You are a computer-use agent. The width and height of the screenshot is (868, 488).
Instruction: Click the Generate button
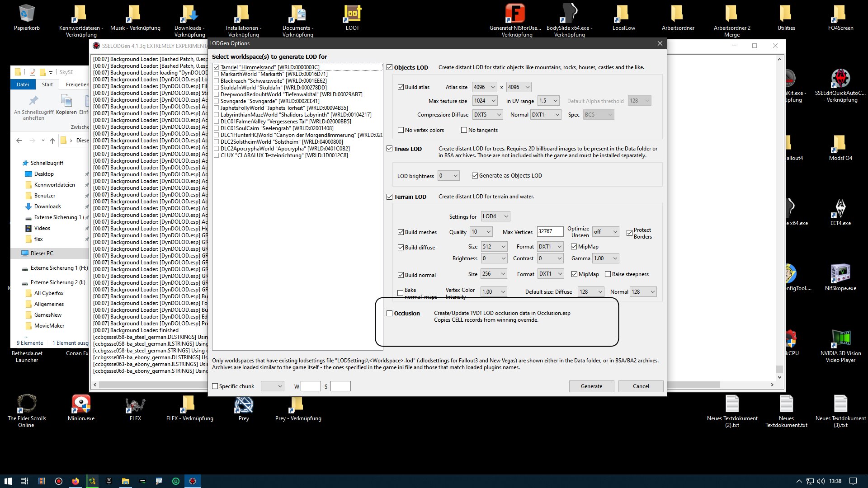point(591,386)
